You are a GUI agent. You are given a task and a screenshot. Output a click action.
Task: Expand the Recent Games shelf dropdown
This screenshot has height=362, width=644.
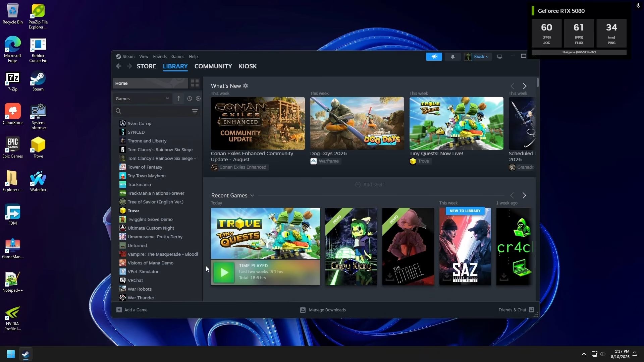pyautogui.click(x=252, y=195)
